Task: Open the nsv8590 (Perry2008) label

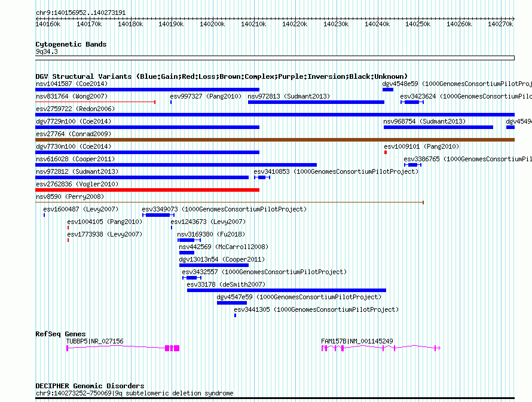Action: pyautogui.click(x=70, y=197)
